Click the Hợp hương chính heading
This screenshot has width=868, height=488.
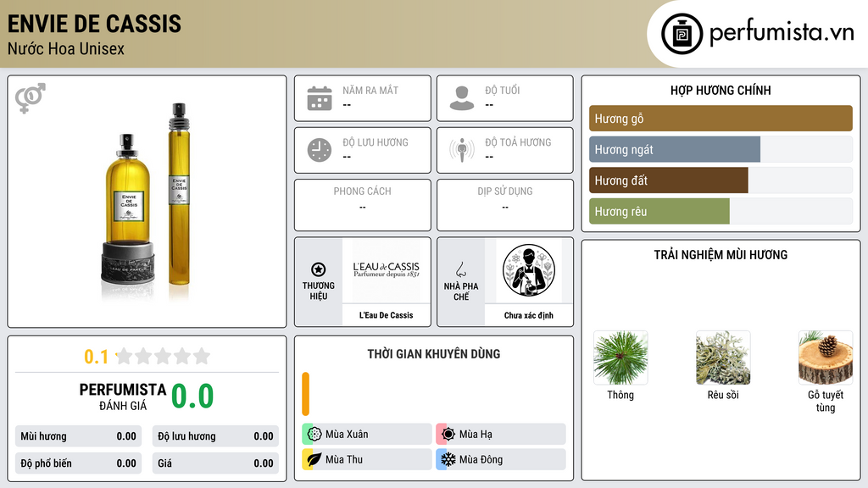coord(721,90)
